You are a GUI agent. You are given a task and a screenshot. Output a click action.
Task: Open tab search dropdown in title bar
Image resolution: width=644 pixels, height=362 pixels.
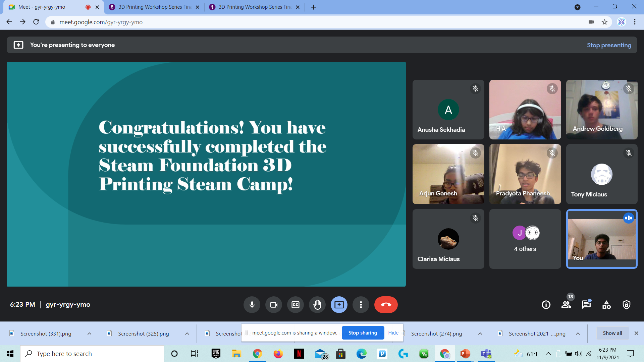[x=577, y=7]
